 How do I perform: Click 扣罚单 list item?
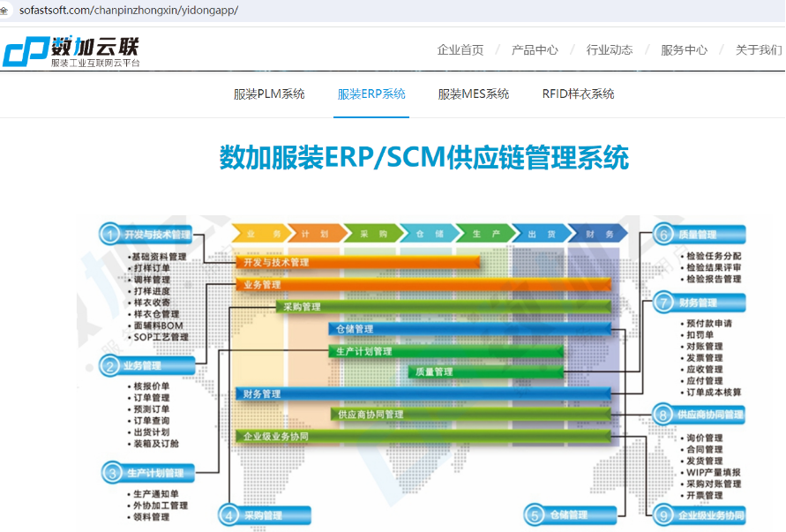(x=698, y=335)
